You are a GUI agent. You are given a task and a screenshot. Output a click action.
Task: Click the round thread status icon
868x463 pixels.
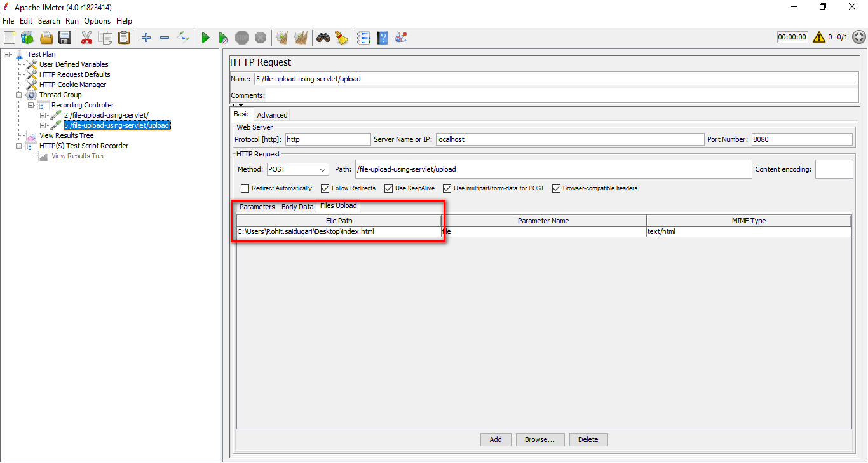[x=858, y=37]
